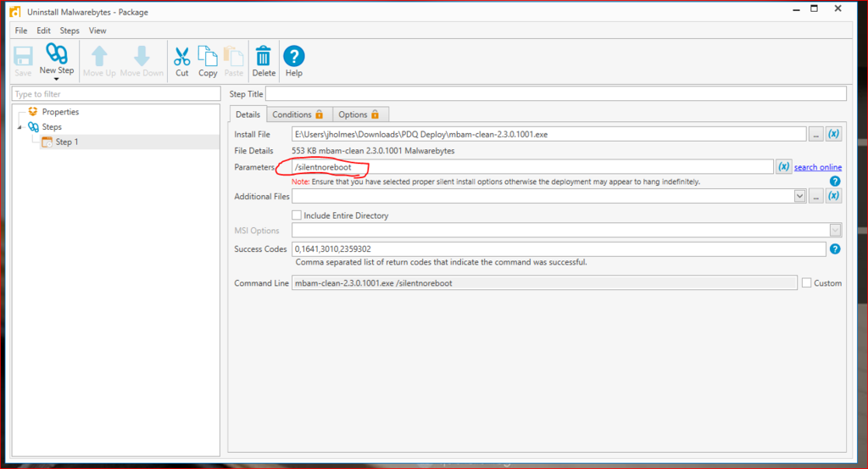Click the Type to filter box

(x=116, y=94)
